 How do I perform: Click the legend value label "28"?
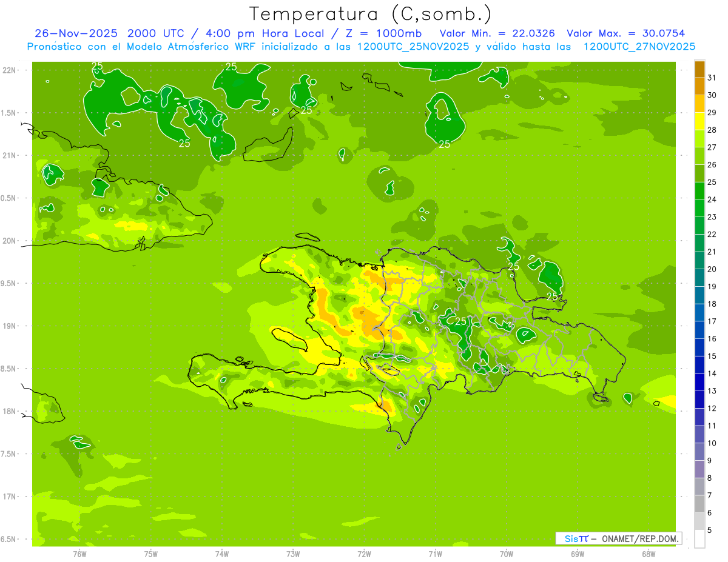click(712, 130)
